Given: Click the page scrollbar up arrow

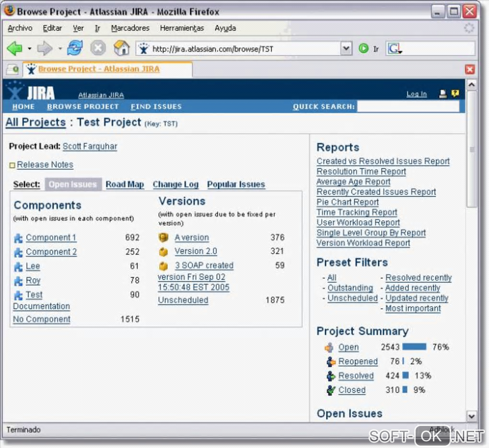Looking at the screenshot, I should pyautogui.click(x=471, y=85).
